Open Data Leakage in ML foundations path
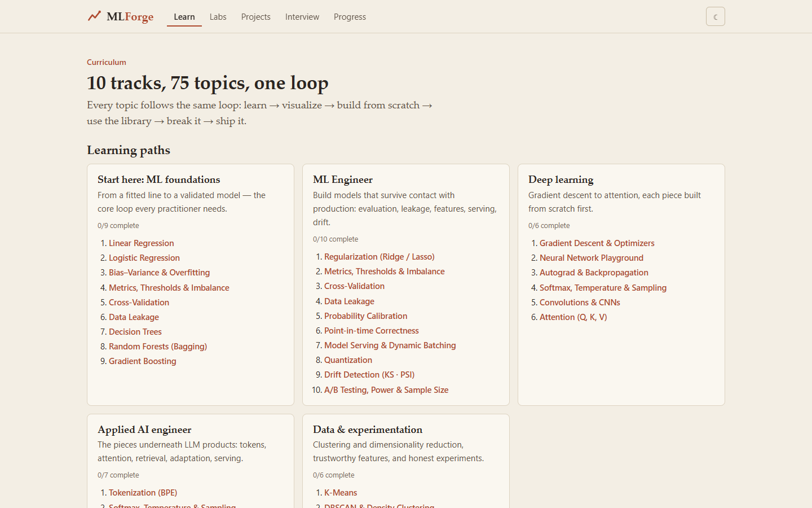812x508 pixels. coord(134,317)
